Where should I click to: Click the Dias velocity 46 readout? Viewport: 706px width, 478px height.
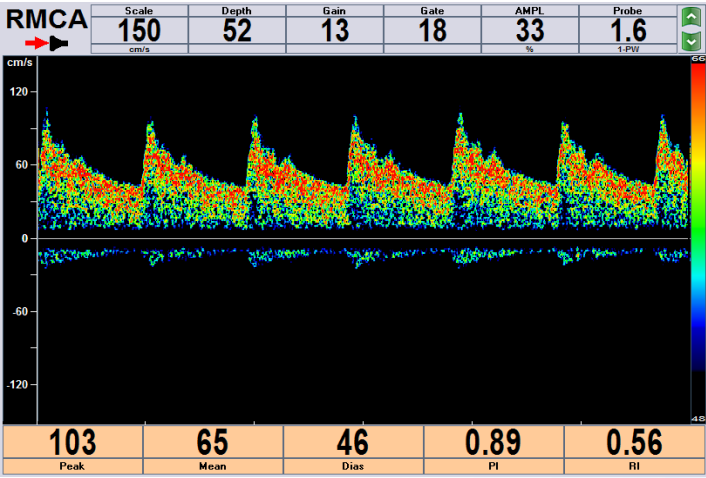tap(354, 449)
